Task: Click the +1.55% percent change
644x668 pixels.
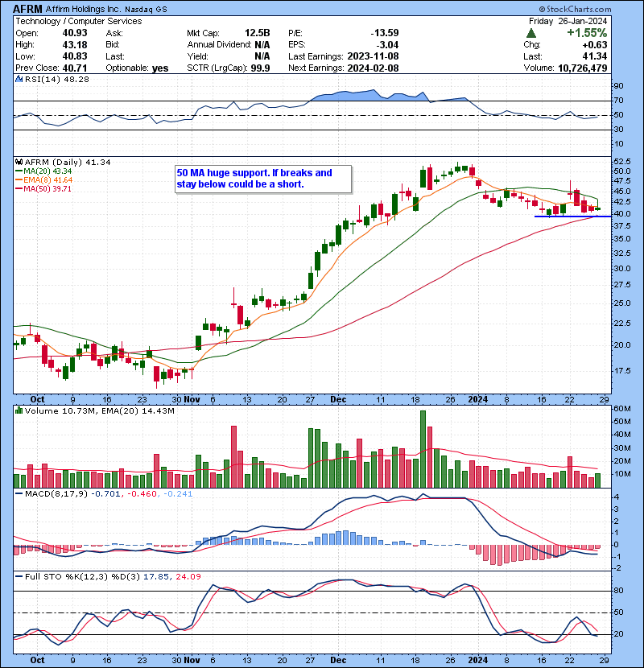Action: pos(587,33)
